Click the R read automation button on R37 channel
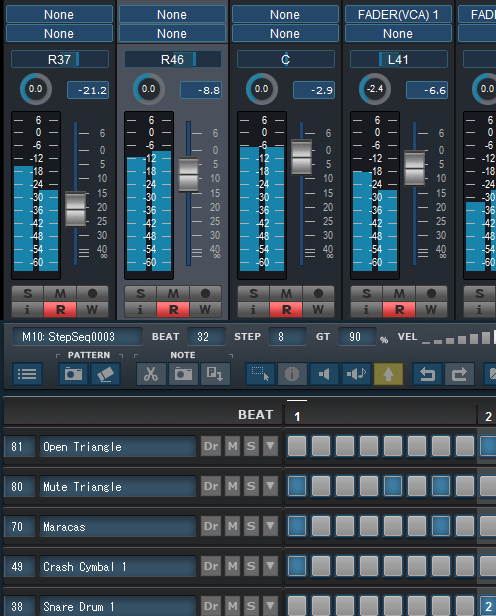Screen dimensions: 496x616 (60, 310)
